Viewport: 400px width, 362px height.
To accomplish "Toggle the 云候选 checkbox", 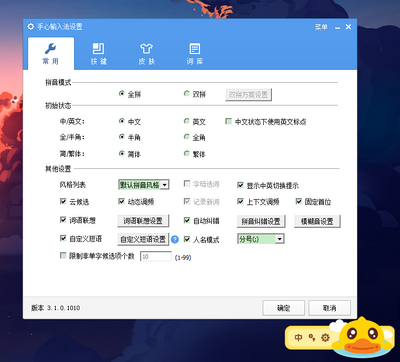I will point(63,201).
